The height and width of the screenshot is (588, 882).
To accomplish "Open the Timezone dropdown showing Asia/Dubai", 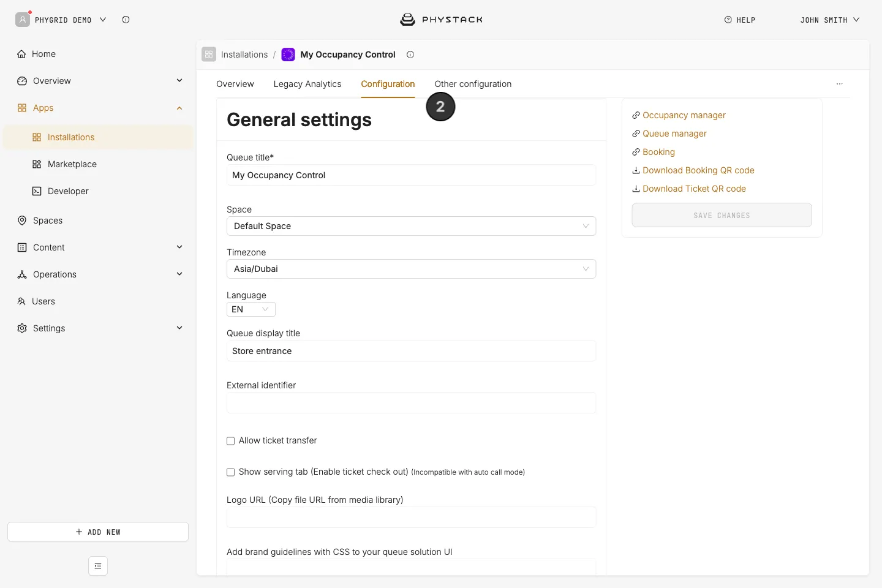I will coord(411,269).
